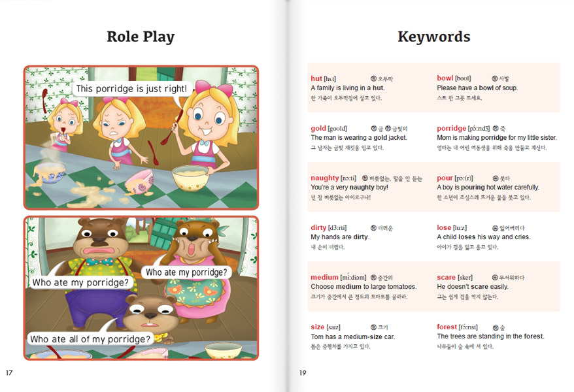Screen dimensions: 574x392
Task: Click sentence 'Mom is making porridge for my little sister.'
Action: (x=497, y=137)
